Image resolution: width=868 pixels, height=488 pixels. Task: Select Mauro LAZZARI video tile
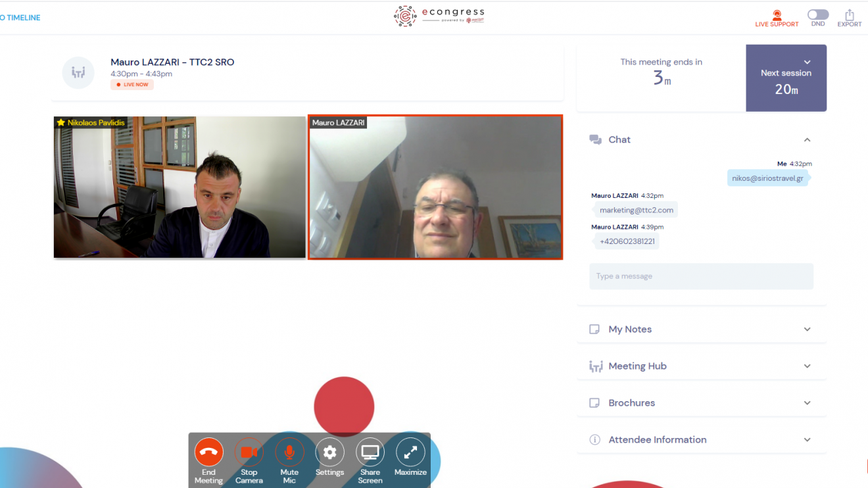tap(435, 187)
